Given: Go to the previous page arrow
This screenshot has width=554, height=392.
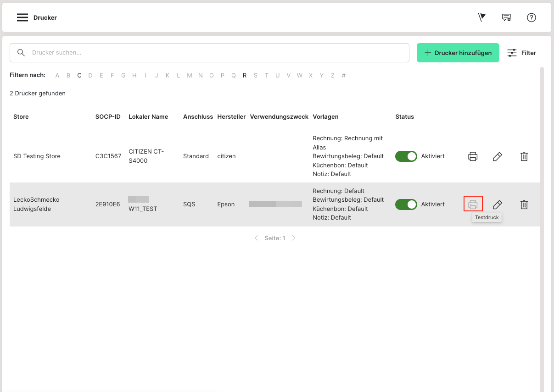Looking at the screenshot, I should pyautogui.click(x=256, y=238).
